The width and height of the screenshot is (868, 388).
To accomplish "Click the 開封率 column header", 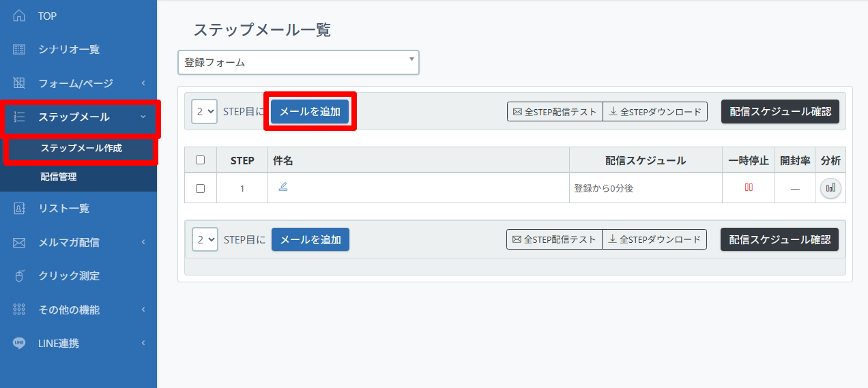I will coord(795,161).
